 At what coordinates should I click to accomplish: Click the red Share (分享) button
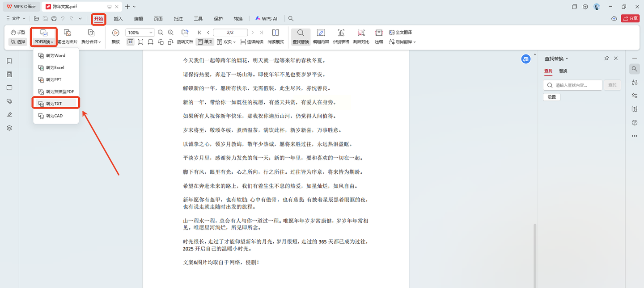click(x=630, y=18)
